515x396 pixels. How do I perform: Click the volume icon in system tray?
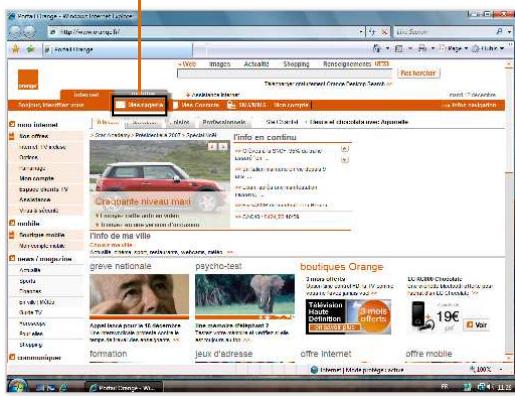click(489, 387)
